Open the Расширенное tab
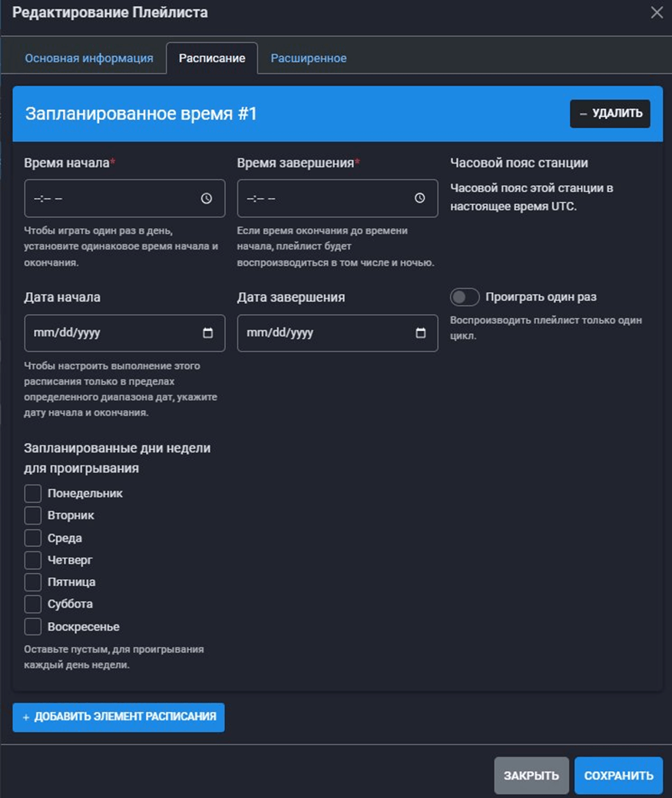Viewport: 672px width, 798px height. coord(308,58)
